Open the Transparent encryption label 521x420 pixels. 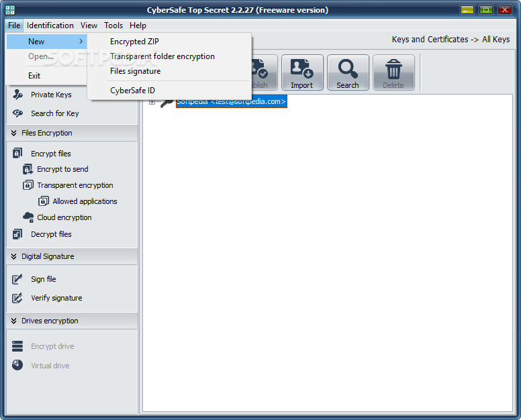(x=75, y=185)
